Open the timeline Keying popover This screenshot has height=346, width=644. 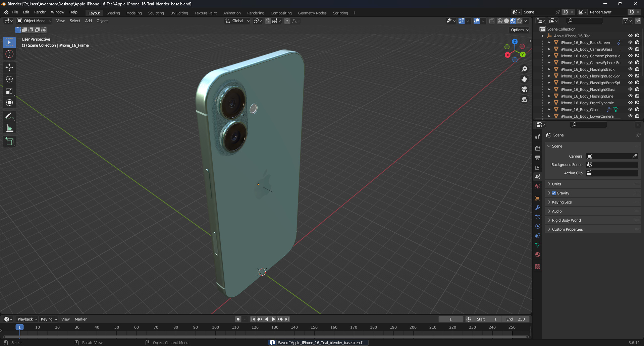point(49,319)
